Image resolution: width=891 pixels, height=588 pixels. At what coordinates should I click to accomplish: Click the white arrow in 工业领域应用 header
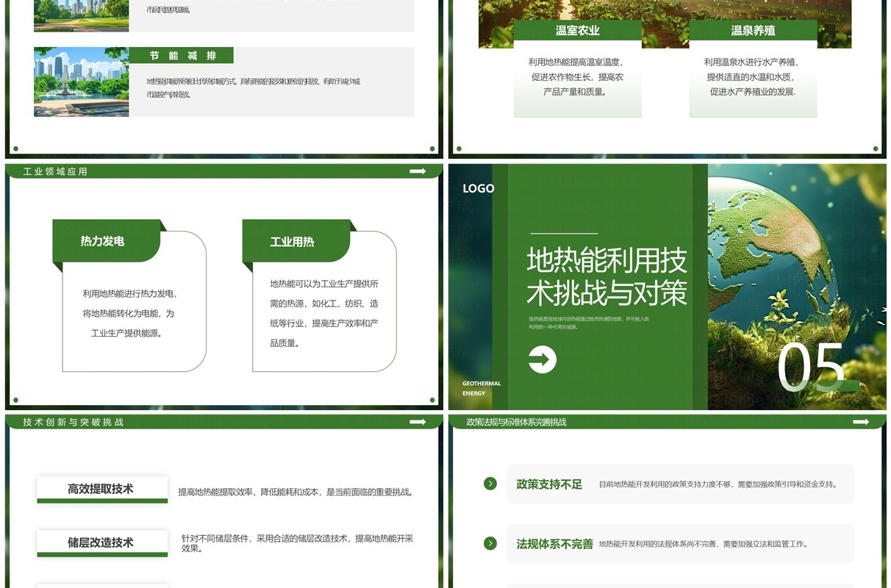[418, 171]
